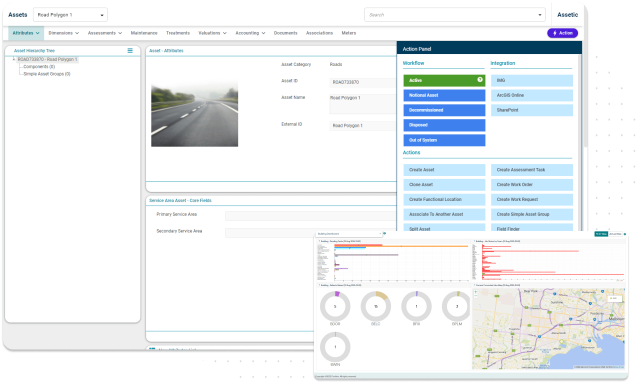Click Create Work Order action
The width and height of the screenshot is (640, 385).
531,185
